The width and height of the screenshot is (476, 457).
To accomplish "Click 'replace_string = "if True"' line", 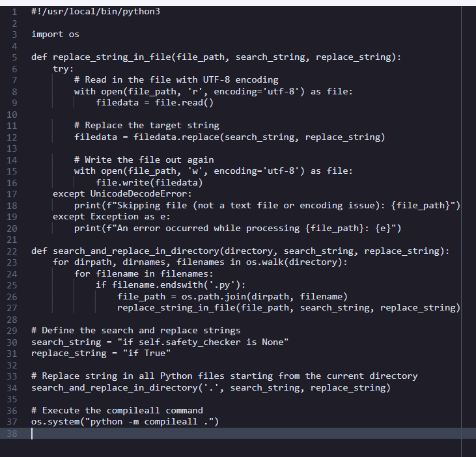I will coord(101,353).
